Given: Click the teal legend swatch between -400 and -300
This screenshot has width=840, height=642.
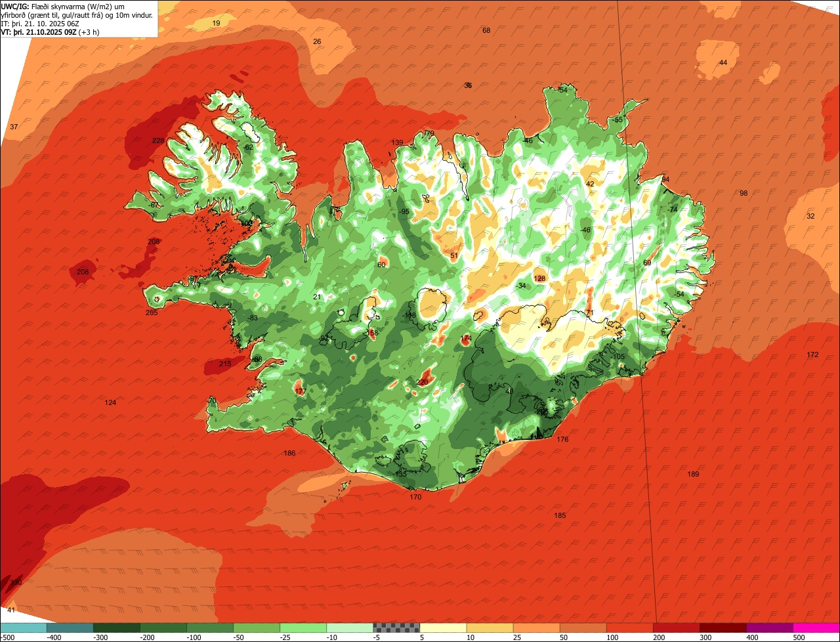Looking at the screenshot, I should pyautogui.click(x=70, y=628).
